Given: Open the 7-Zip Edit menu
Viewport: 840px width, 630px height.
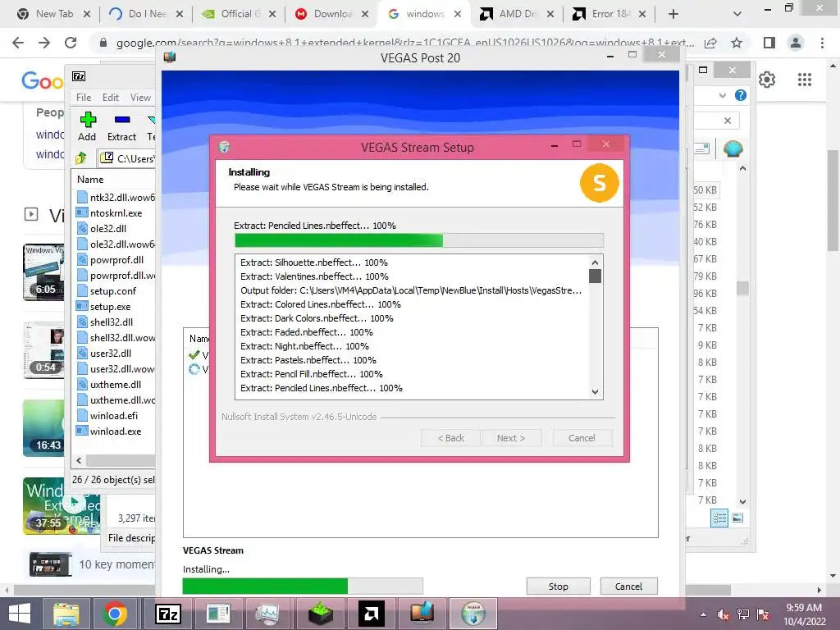Looking at the screenshot, I should 111,98.
